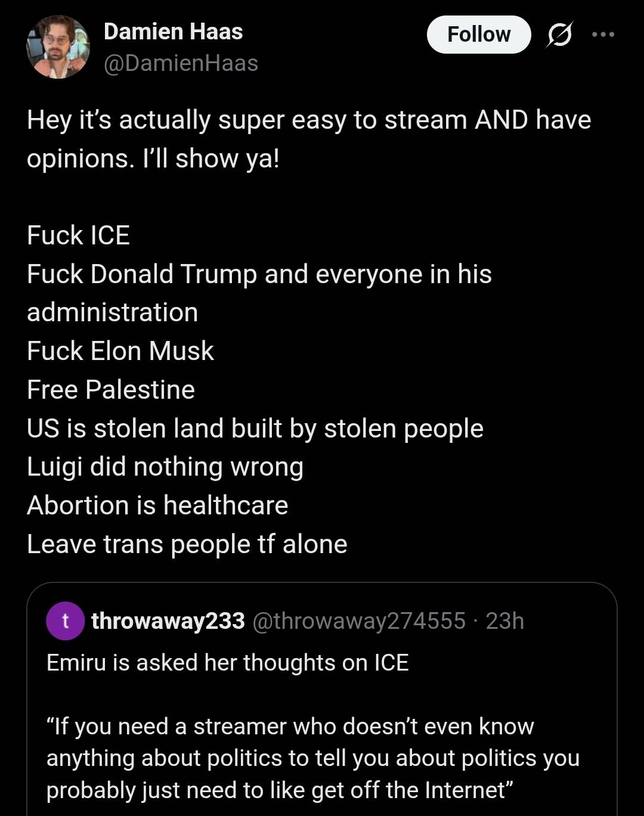644x816 pixels.
Task: Click the @throwaway274555 handle
Action: pos(359,621)
